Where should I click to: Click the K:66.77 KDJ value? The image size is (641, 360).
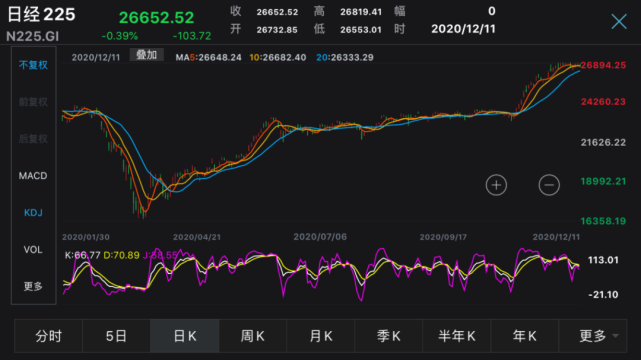[83, 255]
